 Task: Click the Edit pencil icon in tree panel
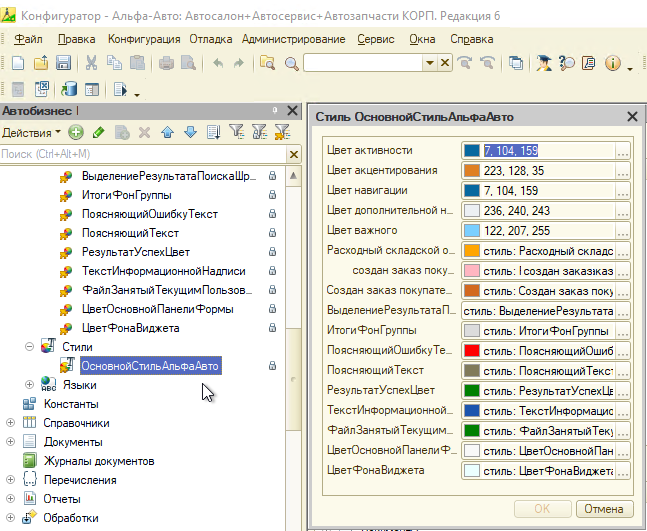tap(98, 132)
